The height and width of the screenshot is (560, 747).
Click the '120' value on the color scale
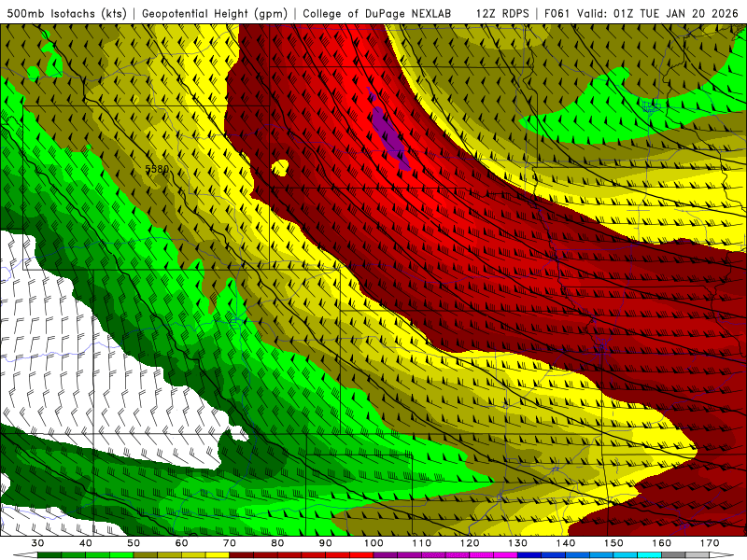pyautogui.click(x=470, y=543)
